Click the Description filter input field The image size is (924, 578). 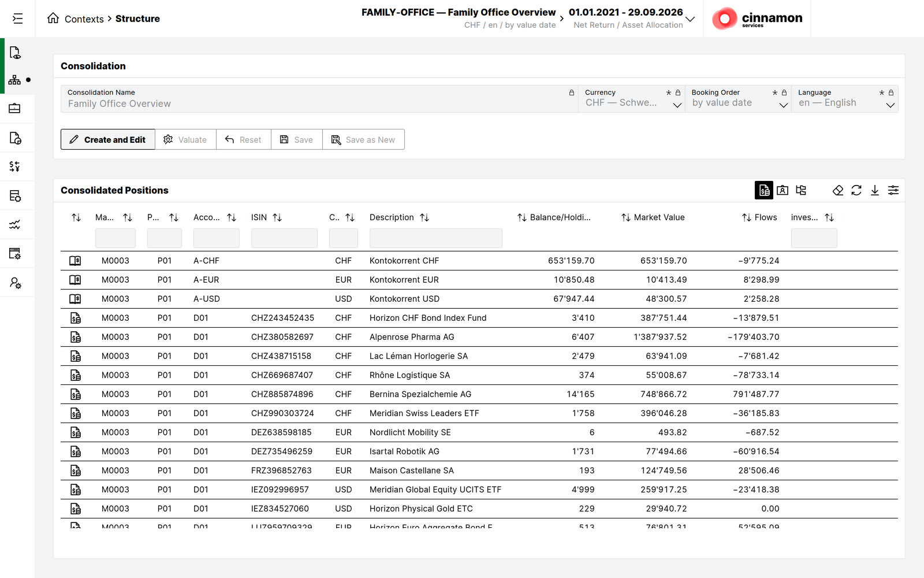pos(436,238)
